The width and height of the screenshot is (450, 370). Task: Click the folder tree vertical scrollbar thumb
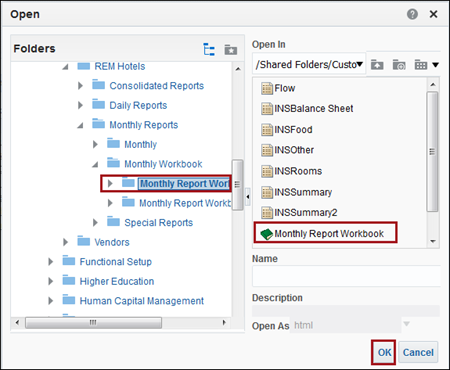pos(237,185)
